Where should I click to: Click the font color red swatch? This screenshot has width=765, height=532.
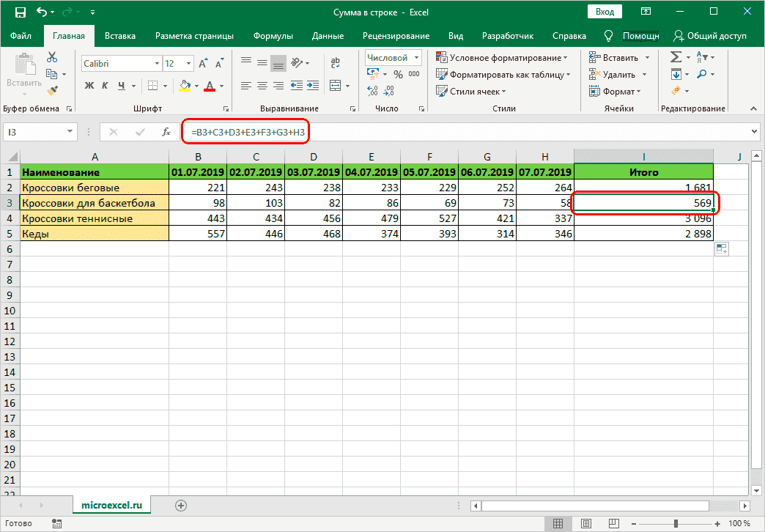click(210, 90)
